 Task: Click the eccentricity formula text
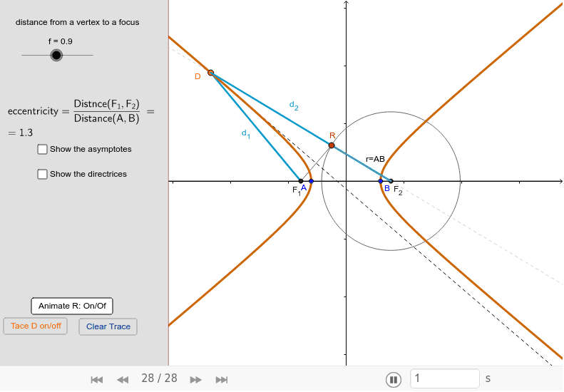81,111
